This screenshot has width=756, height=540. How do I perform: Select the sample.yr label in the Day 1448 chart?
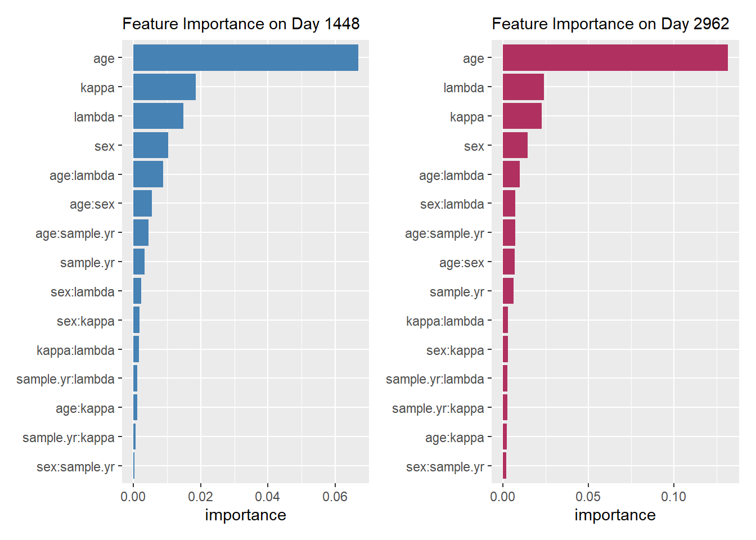coord(87,263)
